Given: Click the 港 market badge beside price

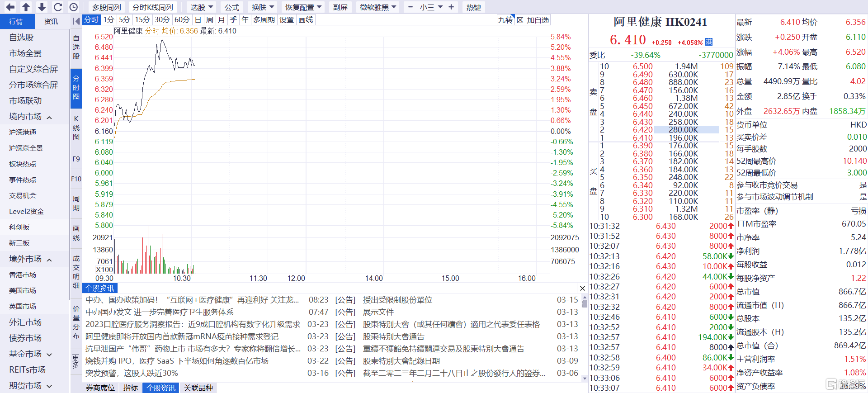Looking at the screenshot, I should point(709,42).
